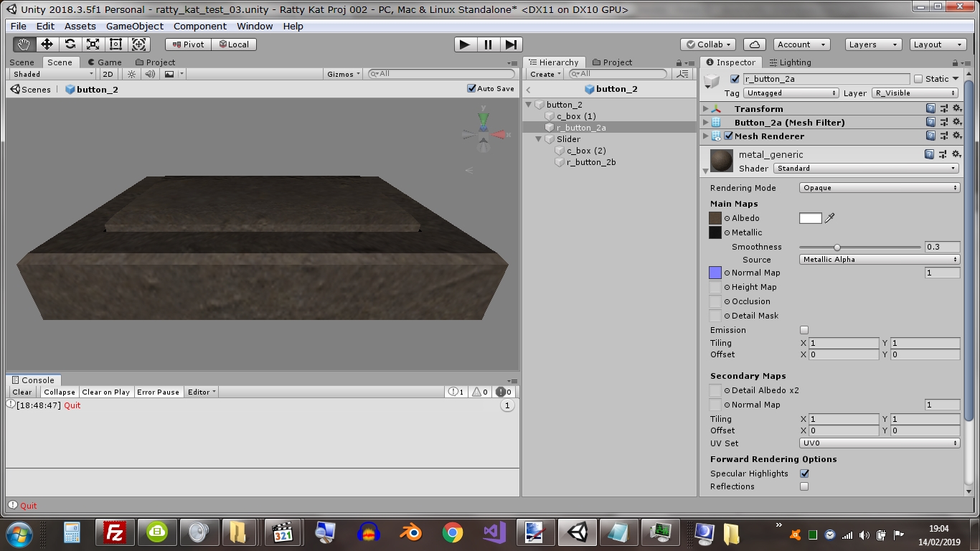Enable the Static checkbox
This screenshot has width=980, height=551.
click(x=918, y=79)
